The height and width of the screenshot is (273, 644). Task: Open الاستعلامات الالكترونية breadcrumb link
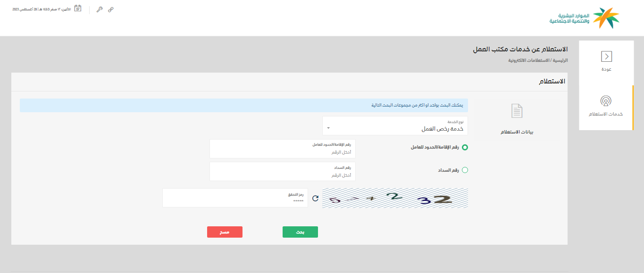(529, 60)
